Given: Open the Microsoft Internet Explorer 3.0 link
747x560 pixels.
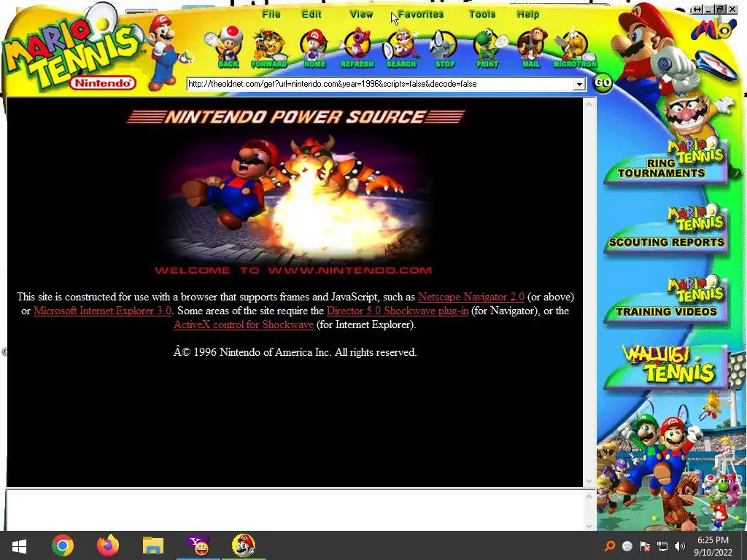Looking at the screenshot, I should pos(102,311).
